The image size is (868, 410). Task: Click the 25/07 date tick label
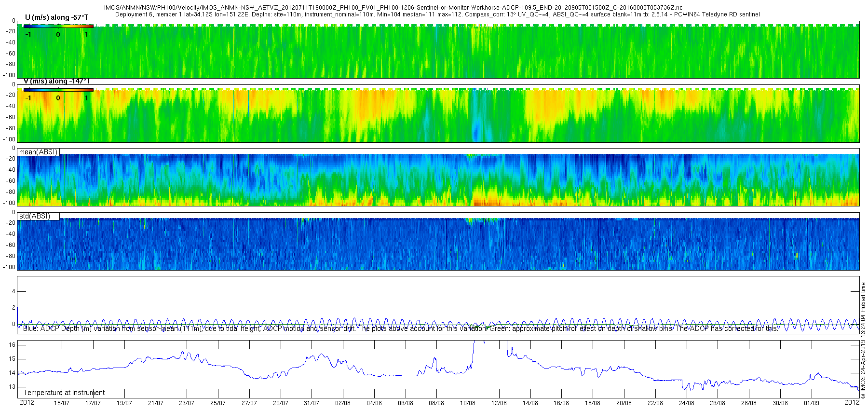pos(218,403)
